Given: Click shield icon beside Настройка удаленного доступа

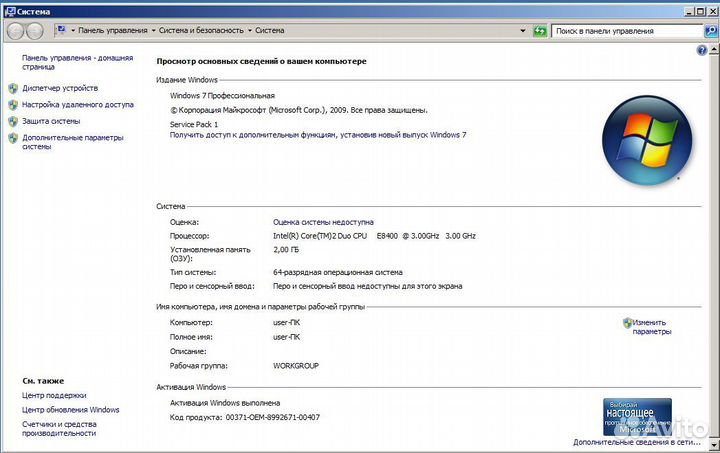Looking at the screenshot, I should (x=13, y=105).
